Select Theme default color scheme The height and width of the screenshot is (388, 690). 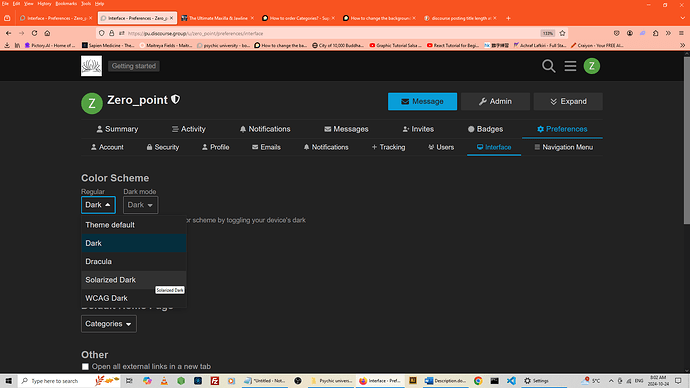pyautogui.click(x=133, y=225)
